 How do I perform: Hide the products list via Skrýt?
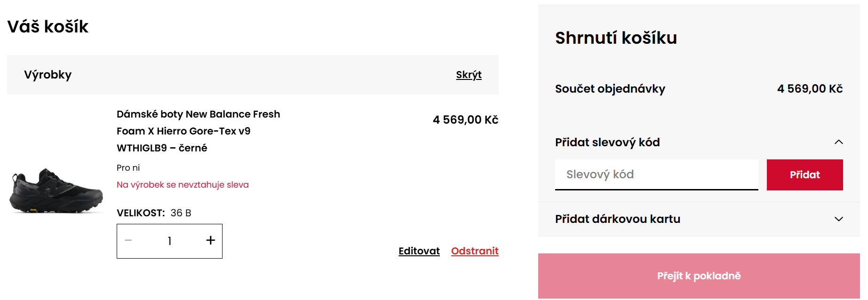click(x=469, y=75)
